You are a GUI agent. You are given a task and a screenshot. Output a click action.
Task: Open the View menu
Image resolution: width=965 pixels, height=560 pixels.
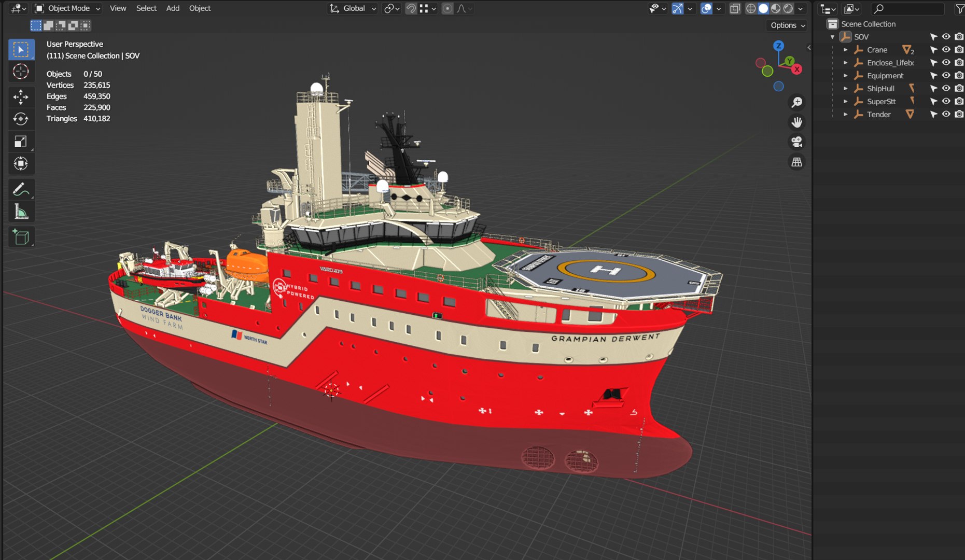point(118,9)
